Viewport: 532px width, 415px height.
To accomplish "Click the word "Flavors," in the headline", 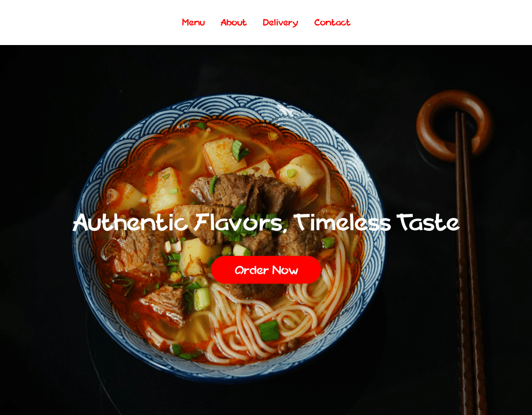I will click(240, 223).
